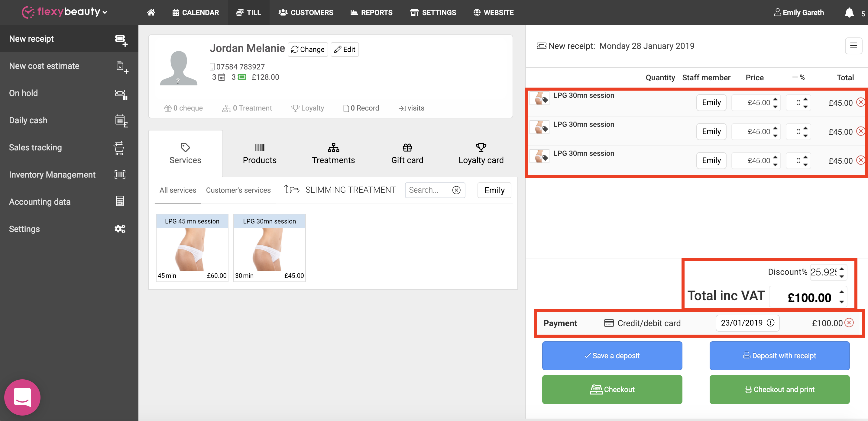
Task: Select the Services tab
Action: point(185,153)
